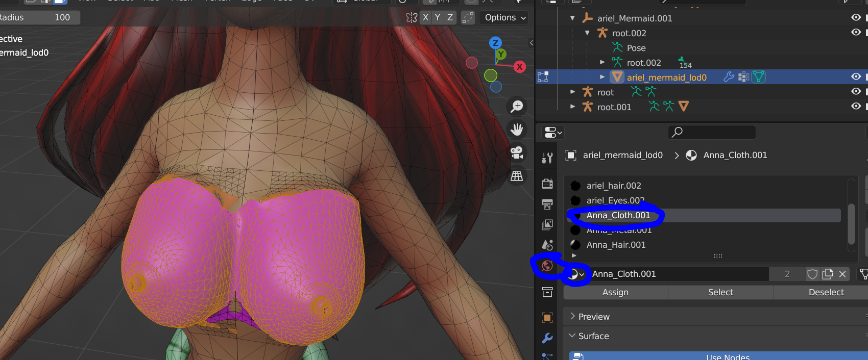The height and width of the screenshot is (360, 868).
Task: Open the Object properties tab
Action: [547, 318]
